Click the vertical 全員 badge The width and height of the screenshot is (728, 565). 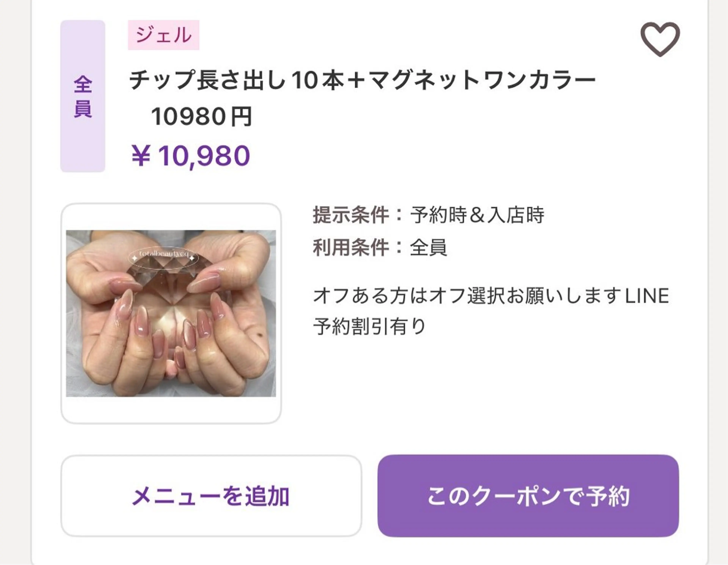[83, 96]
